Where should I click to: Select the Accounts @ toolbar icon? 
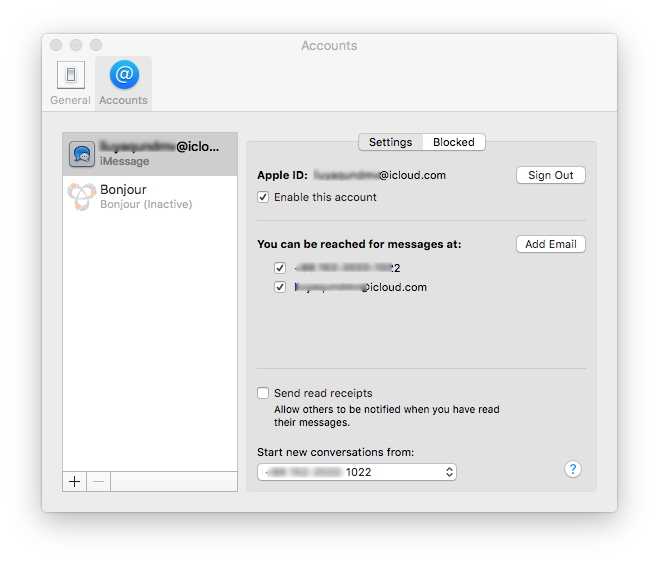point(124,83)
